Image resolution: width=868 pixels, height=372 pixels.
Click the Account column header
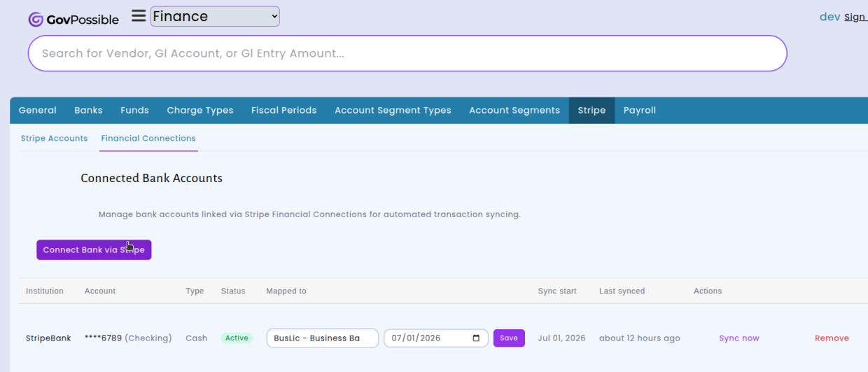tap(100, 291)
